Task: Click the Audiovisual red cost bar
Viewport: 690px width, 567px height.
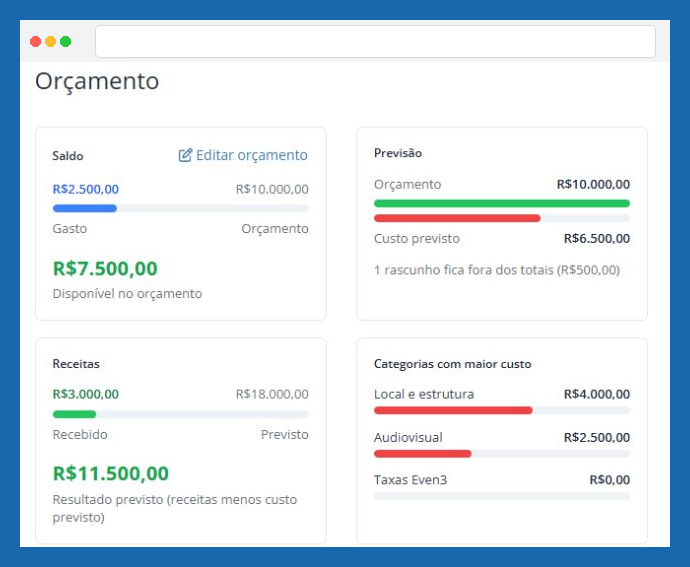Action: 422,453
